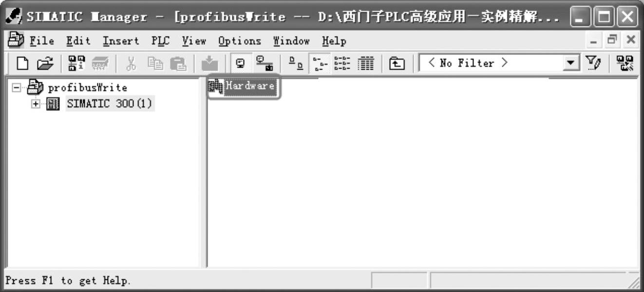
Task: Open the Insert menu
Action: [121, 41]
